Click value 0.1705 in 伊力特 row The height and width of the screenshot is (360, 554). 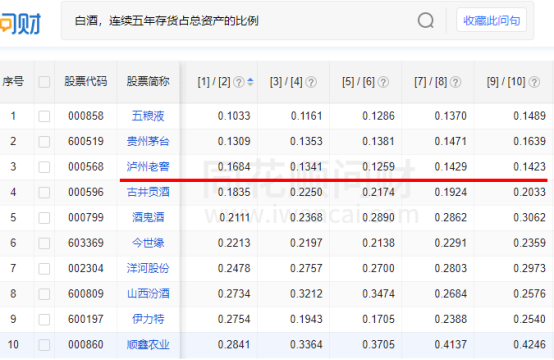tap(378, 319)
